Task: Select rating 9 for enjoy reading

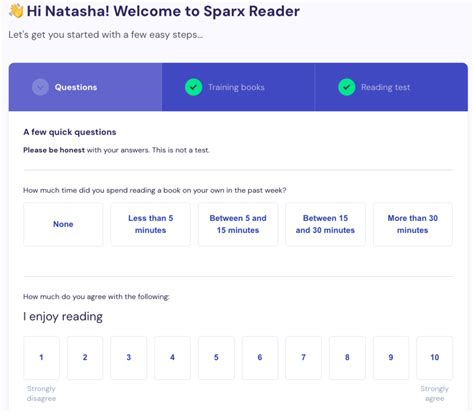Action: click(391, 358)
